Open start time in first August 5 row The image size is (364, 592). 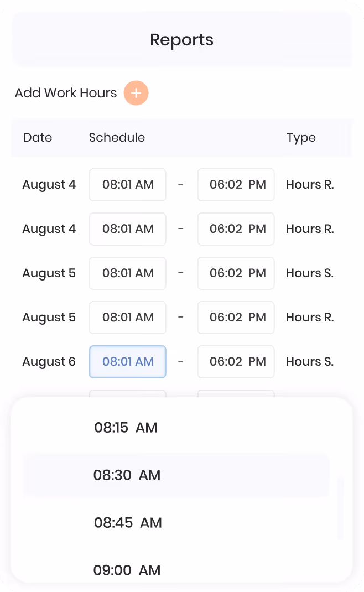pyautogui.click(x=128, y=273)
